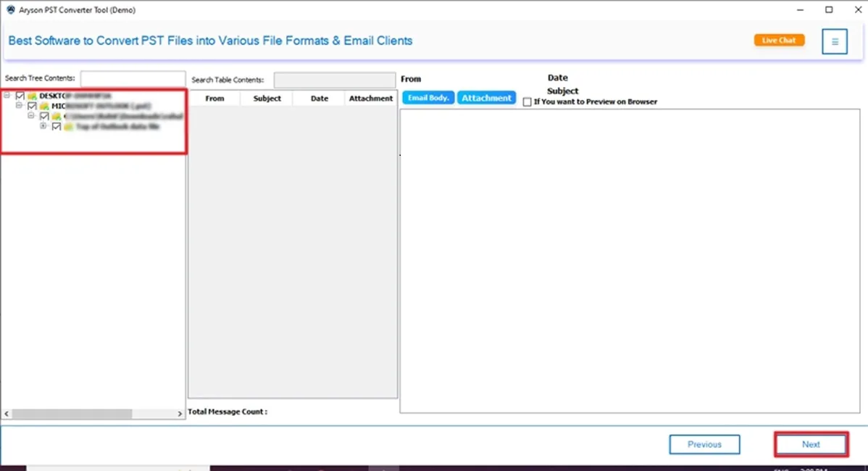Open the hamburger menu icon

(x=834, y=41)
